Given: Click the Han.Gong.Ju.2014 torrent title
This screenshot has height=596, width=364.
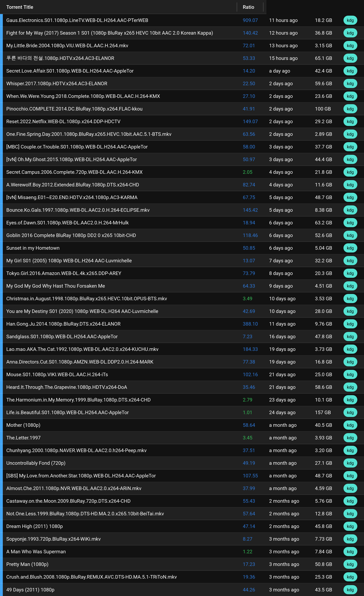Looking at the screenshot, I should click(x=63, y=324).
